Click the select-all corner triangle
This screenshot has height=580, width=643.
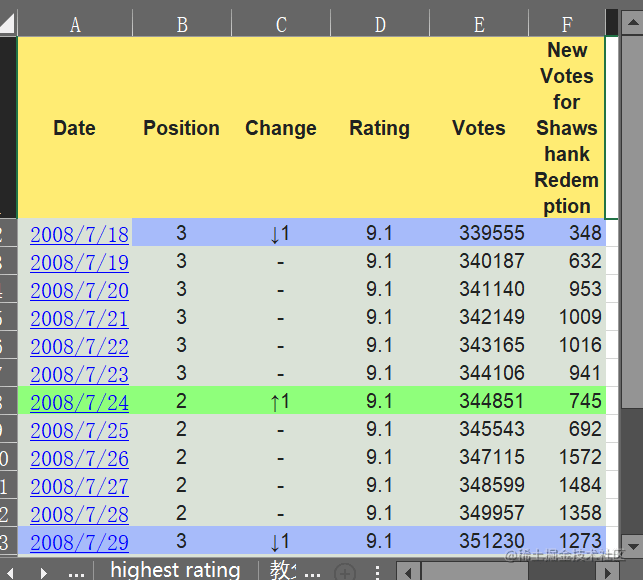point(7,23)
